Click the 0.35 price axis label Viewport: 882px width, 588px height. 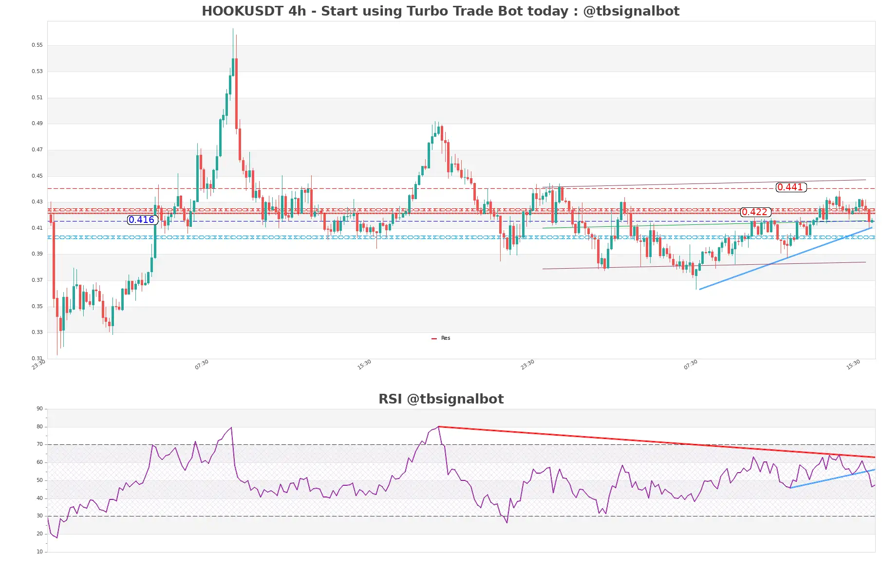pyautogui.click(x=37, y=307)
